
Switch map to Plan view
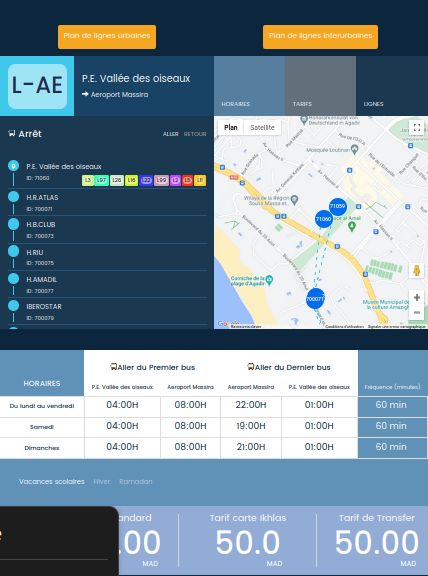pos(231,127)
